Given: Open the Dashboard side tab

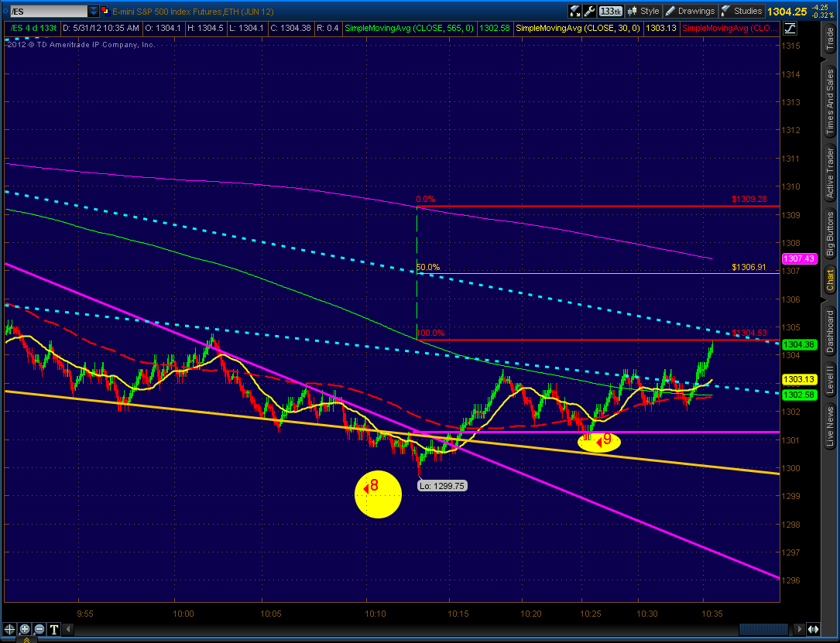Looking at the screenshot, I should pyautogui.click(x=830, y=331).
